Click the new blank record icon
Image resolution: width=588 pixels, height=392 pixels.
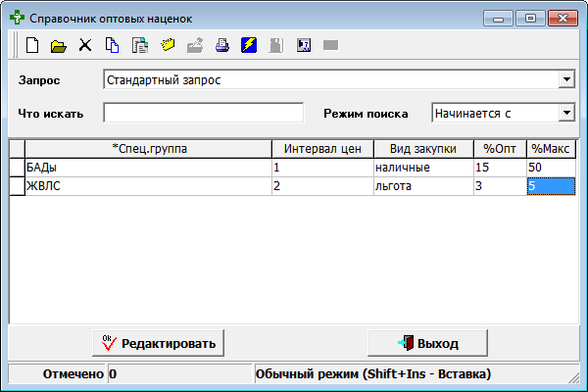click(x=32, y=45)
